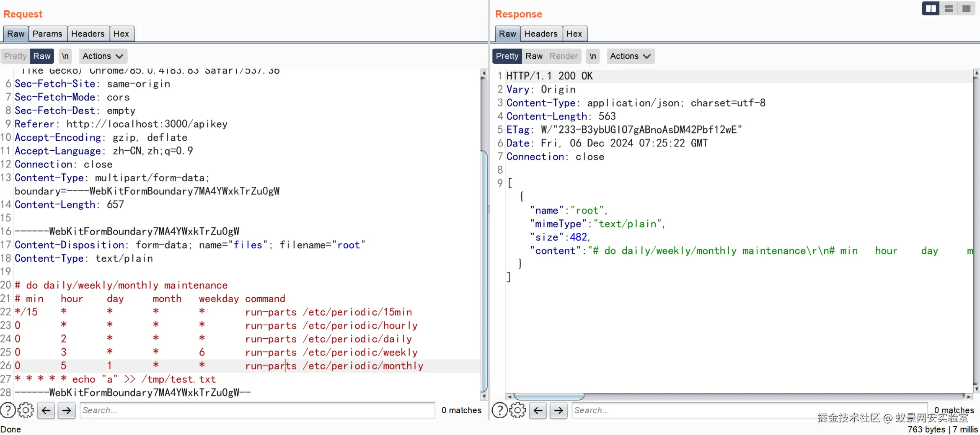980x435 pixels.
Task: Toggle Request Raw view button
Action: 42,56
